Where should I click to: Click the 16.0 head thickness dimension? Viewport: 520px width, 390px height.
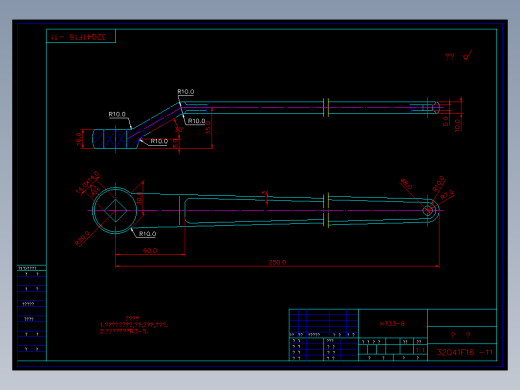[79, 139]
